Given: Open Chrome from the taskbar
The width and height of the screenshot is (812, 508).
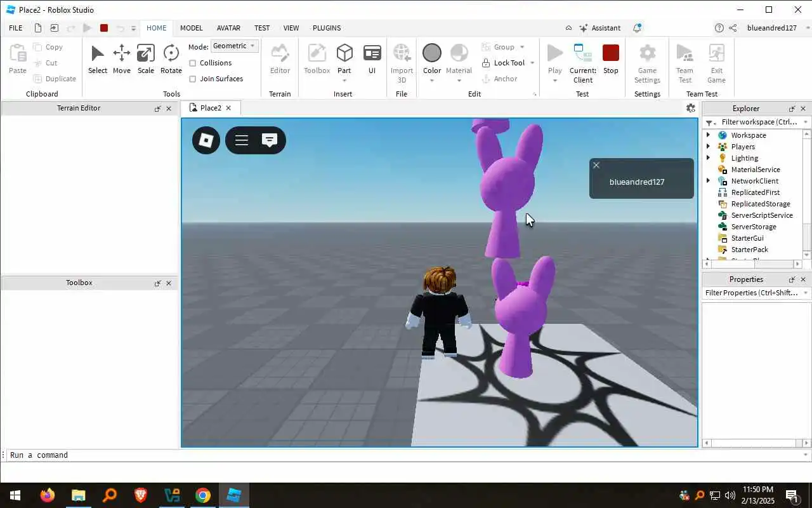Looking at the screenshot, I should point(203,495).
